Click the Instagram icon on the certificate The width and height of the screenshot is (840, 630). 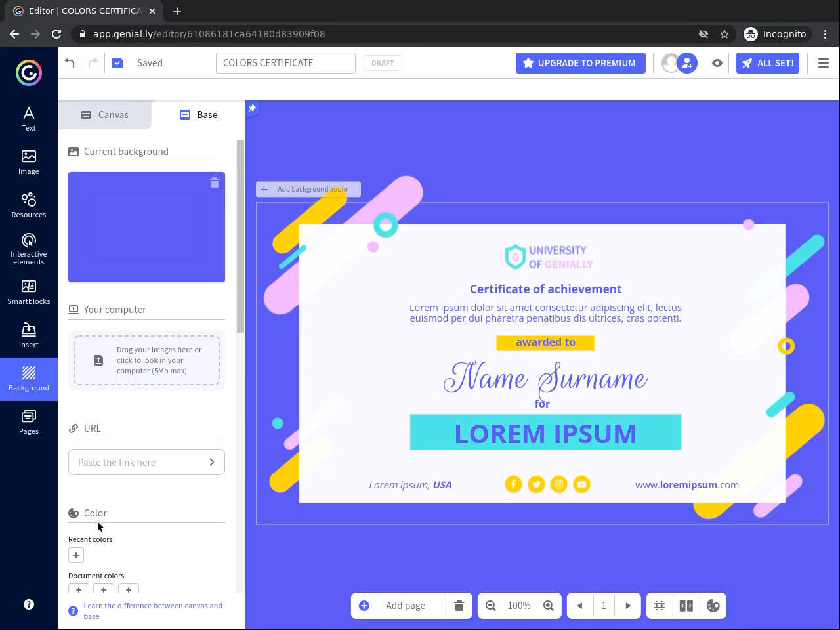[558, 484]
